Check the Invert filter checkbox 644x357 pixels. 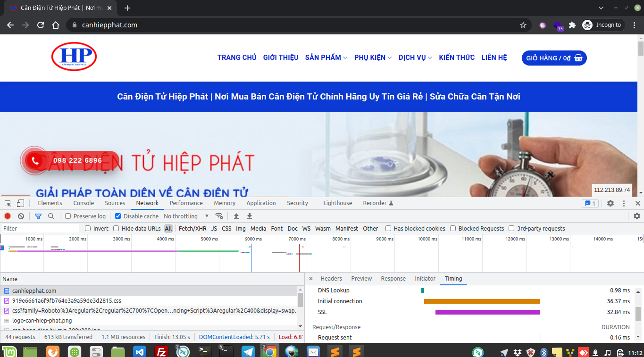point(88,228)
